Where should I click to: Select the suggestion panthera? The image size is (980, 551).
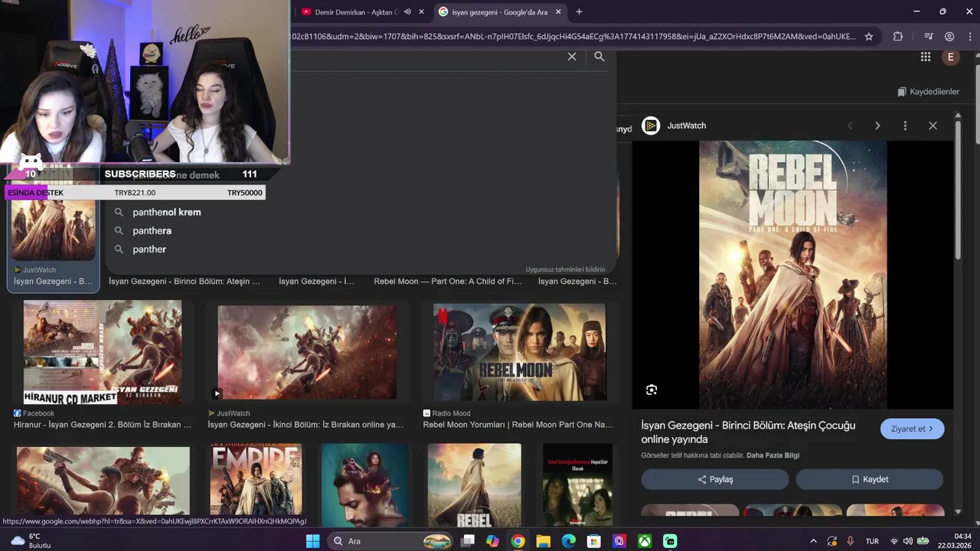(152, 230)
